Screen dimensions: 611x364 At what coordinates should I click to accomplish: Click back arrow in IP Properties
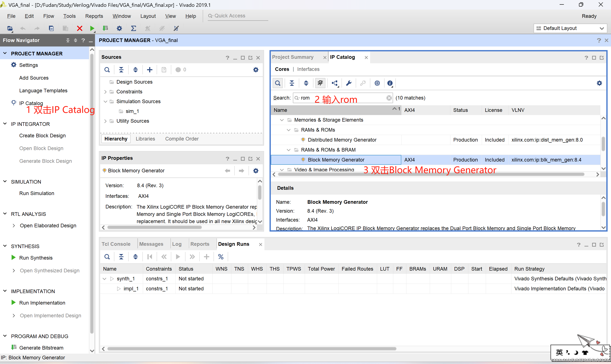point(228,171)
